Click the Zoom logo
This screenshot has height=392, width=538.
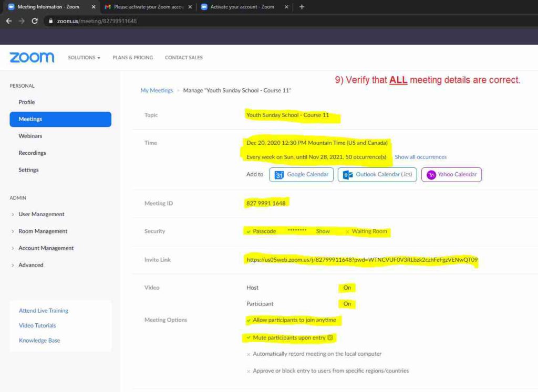[32, 57]
